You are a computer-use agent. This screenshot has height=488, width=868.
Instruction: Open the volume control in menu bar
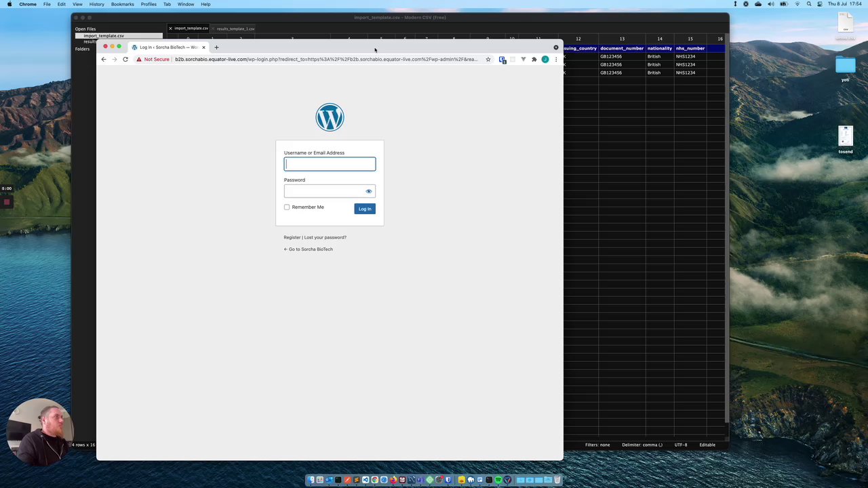click(x=771, y=4)
